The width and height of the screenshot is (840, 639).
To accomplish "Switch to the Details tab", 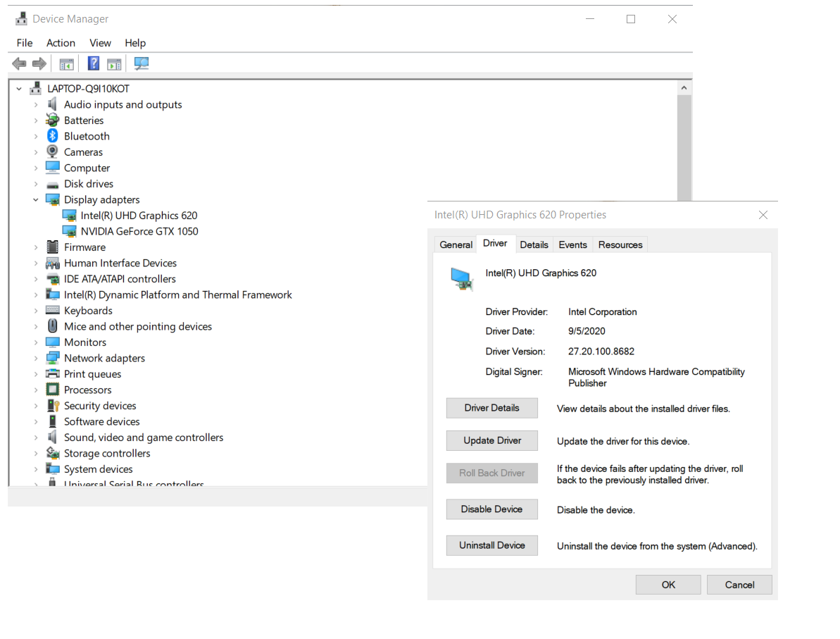I will coord(534,244).
